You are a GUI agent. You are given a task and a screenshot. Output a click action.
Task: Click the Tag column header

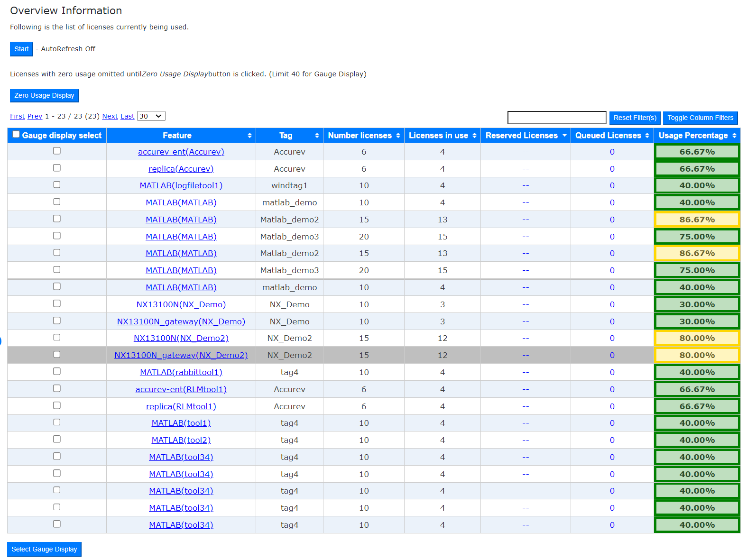tap(289, 136)
